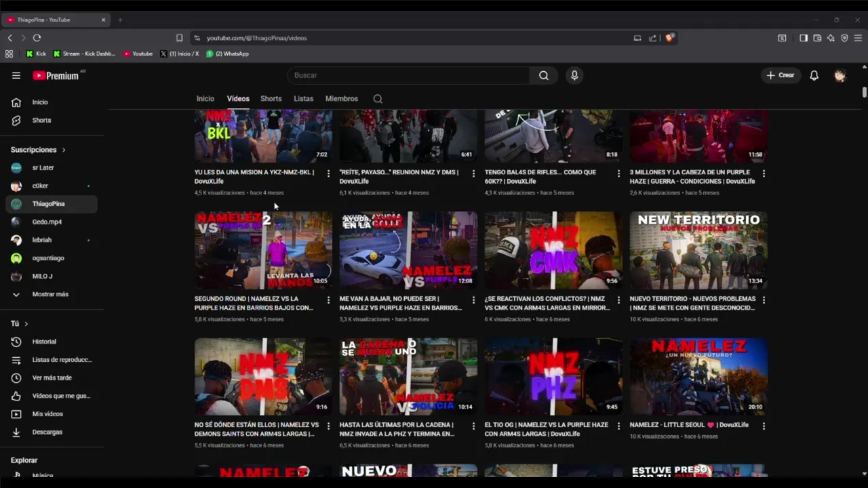Open options for 'YU LES DA UNA MISION' video
Screen dimensions: 868x488
tap(328, 174)
